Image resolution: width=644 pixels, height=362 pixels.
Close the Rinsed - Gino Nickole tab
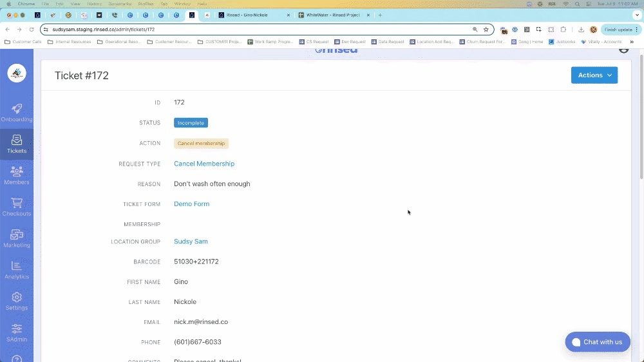click(288, 15)
